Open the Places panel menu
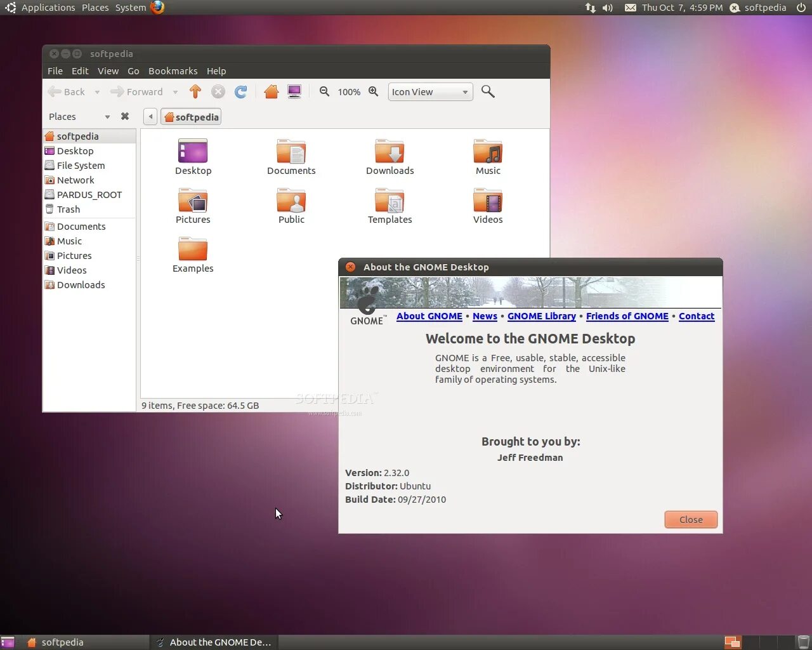Image resolution: width=812 pixels, height=650 pixels. point(95,8)
